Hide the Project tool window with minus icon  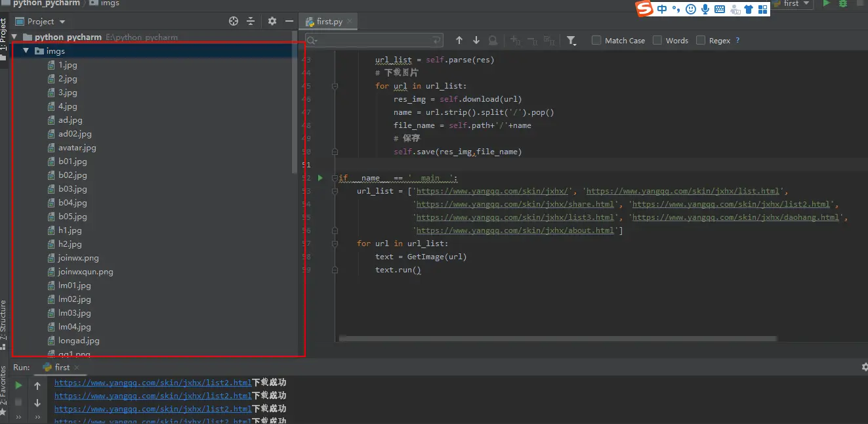289,22
